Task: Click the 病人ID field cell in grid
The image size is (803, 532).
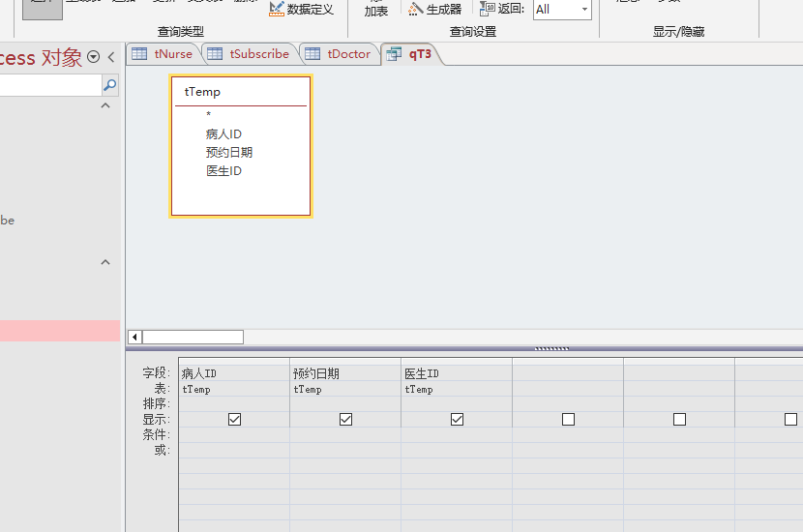Action: click(234, 373)
